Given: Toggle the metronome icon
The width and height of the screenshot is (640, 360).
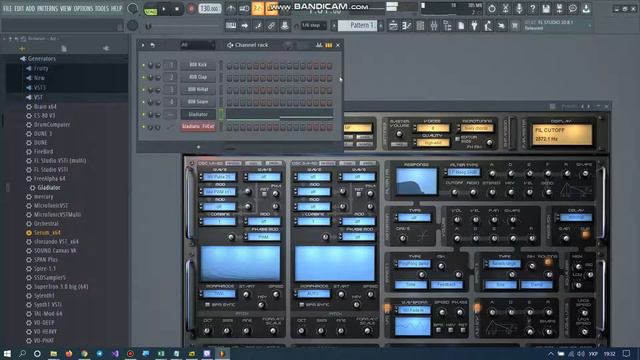Looking at the screenshot, I should [231, 9].
